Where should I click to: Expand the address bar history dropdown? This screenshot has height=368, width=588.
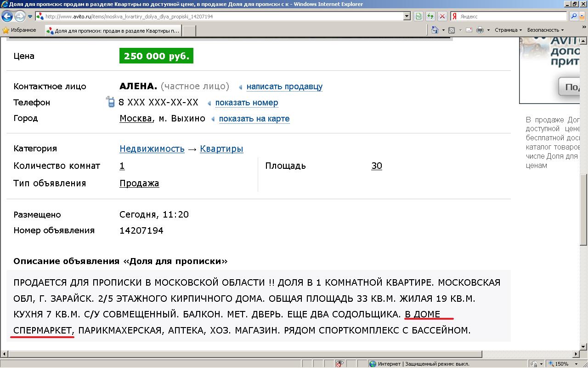(x=407, y=17)
